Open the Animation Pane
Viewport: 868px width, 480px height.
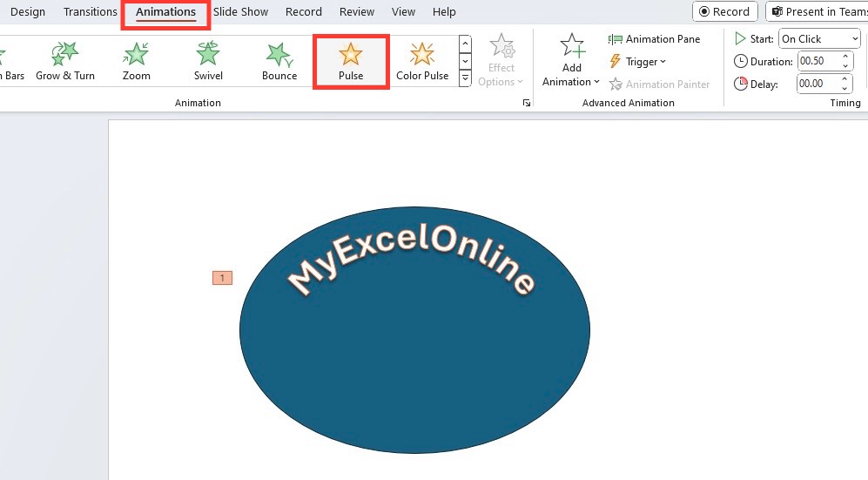655,38
